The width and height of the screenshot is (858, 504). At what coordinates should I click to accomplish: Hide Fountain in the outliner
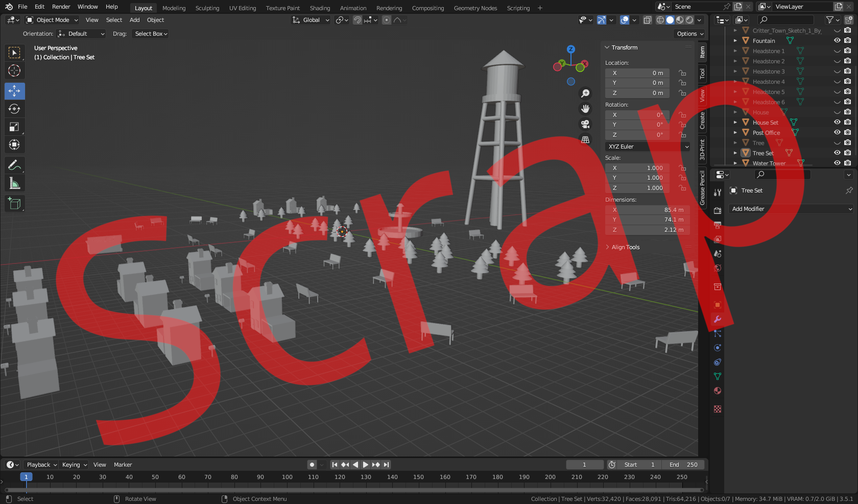[x=837, y=40]
